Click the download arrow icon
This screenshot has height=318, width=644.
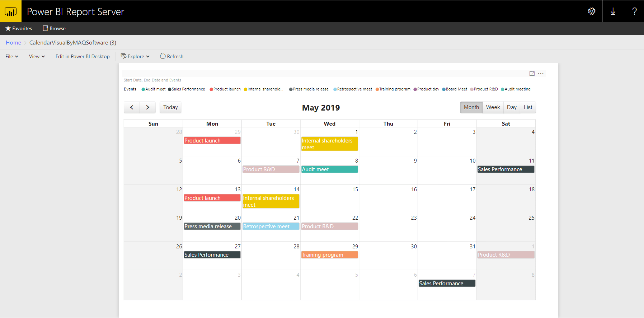613,11
